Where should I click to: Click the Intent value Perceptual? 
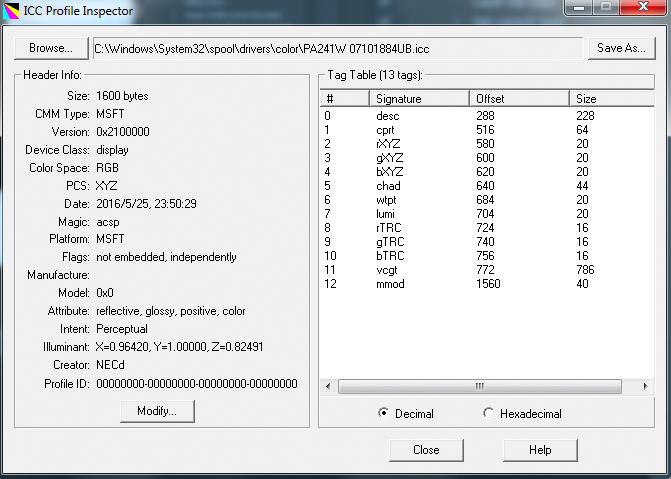122,329
